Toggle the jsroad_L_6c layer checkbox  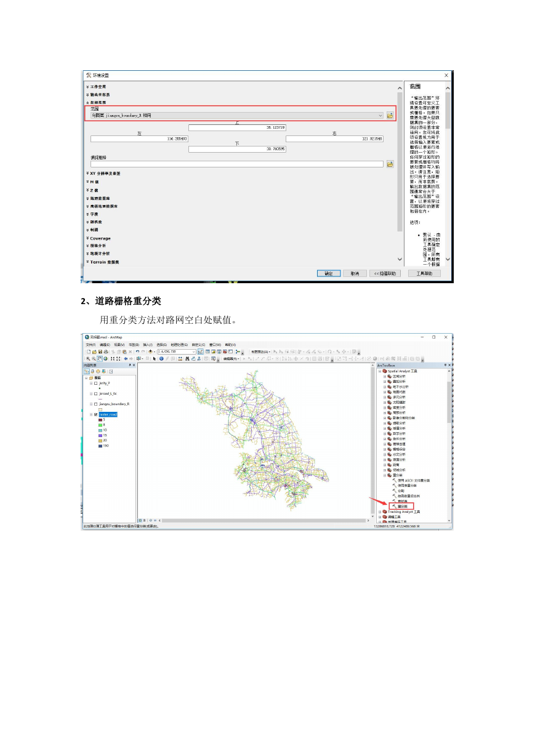point(96,393)
